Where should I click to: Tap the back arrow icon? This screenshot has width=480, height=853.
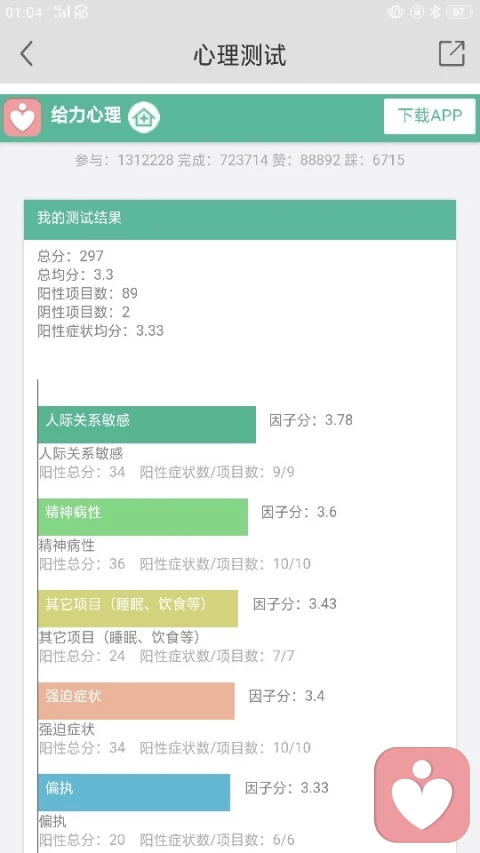pyautogui.click(x=26, y=54)
